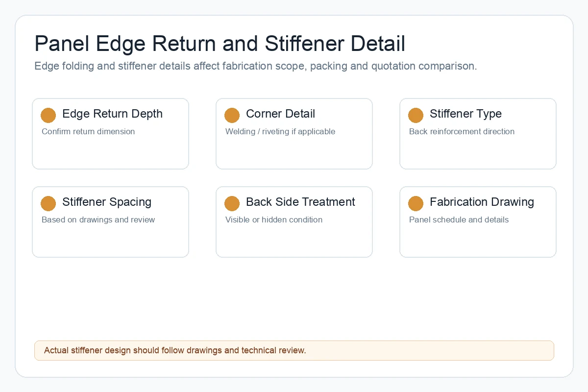Image resolution: width=588 pixels, height=392 pixels.
Task: Click the orange dot beside Stiffener Spacing
Action: (48, 203)
